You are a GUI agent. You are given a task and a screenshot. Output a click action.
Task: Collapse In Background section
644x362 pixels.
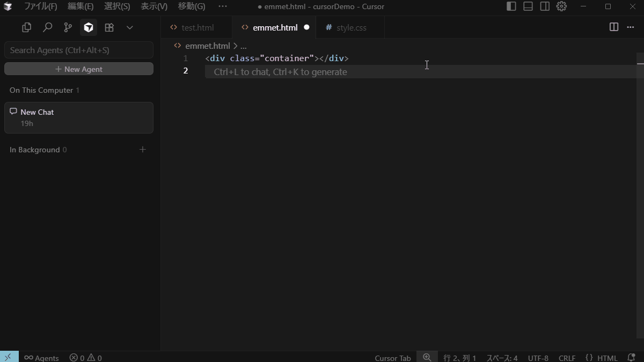[38, 150]
